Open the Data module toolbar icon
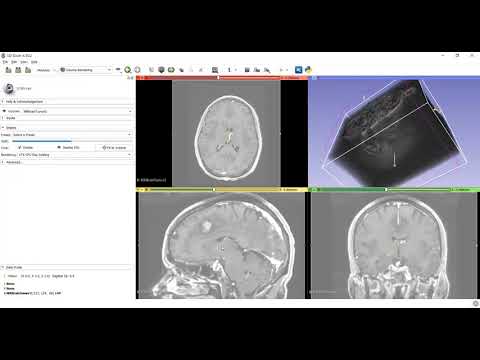The image size is (480, 360). (x=151, y=70)
